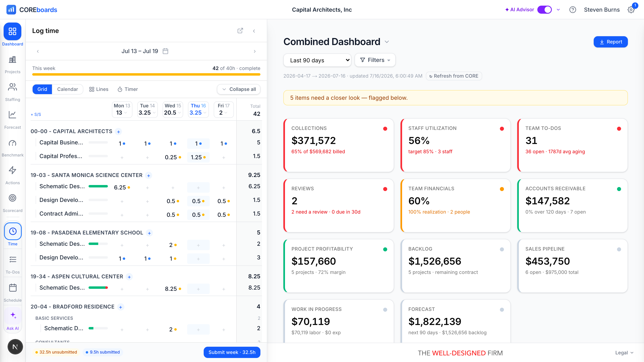Open the Sales Pipeline card

(x=573, y=266)
